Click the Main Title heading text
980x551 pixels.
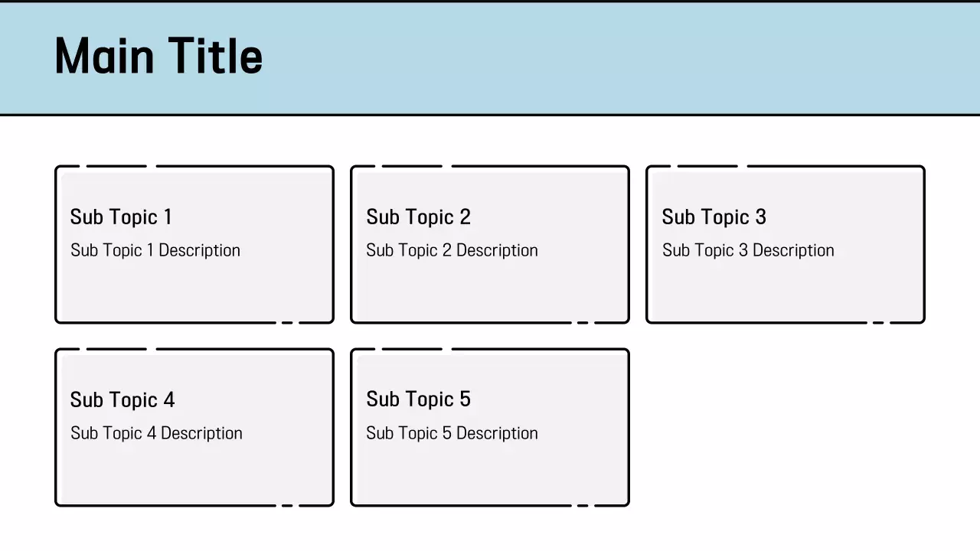[158, 57]
